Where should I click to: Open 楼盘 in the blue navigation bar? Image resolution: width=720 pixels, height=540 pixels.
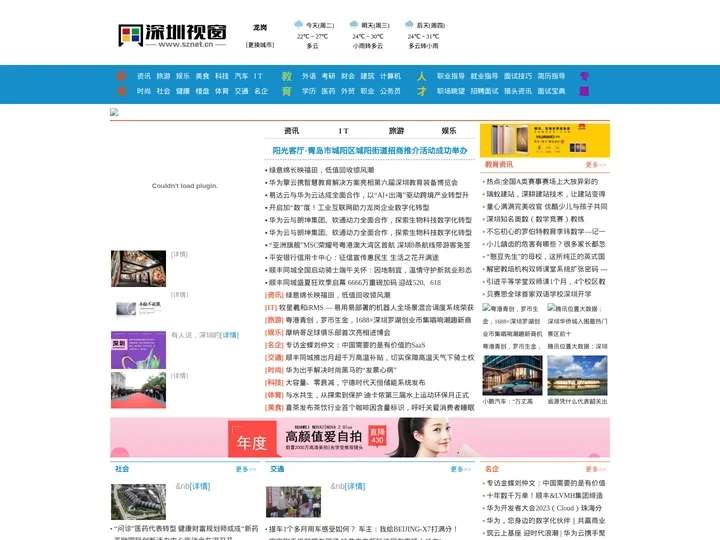(202, 91)
